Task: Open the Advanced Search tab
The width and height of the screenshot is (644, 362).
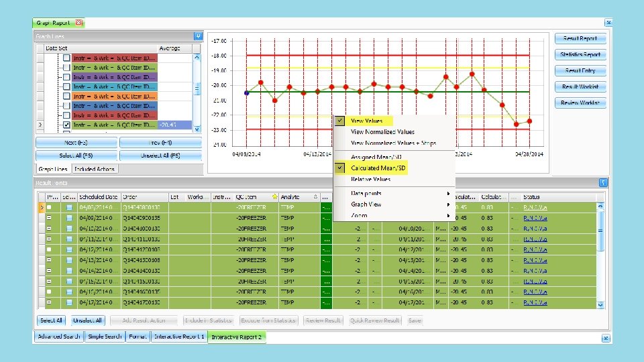Action: coord(59,337)
